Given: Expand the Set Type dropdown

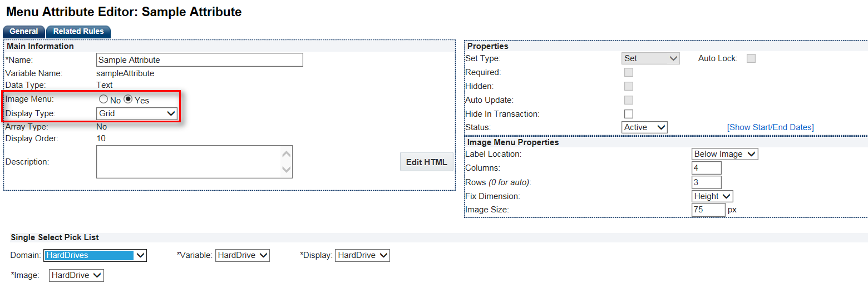Looking at the screenshot, I should coord(650,58).
